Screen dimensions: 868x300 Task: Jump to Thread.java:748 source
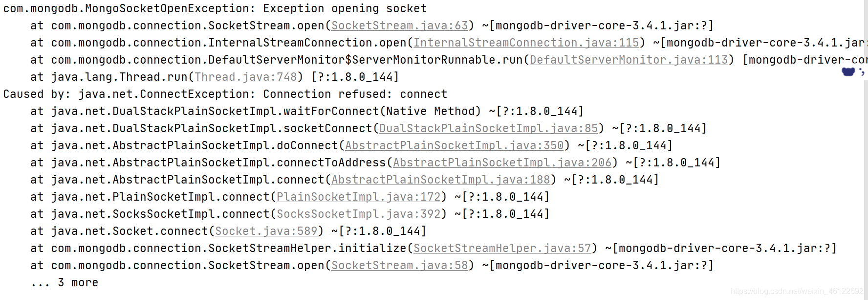click(x=246, y=77)
